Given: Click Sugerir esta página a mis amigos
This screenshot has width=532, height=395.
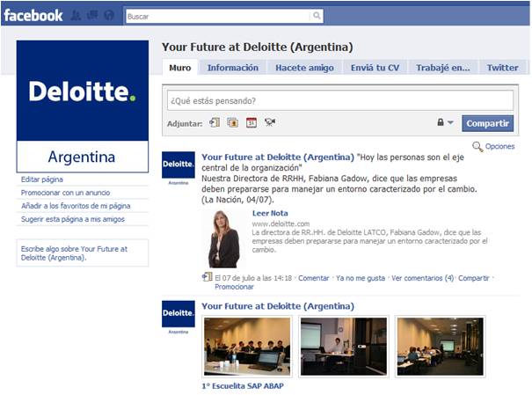Looking at the screenshot, I should pos(73,219).
